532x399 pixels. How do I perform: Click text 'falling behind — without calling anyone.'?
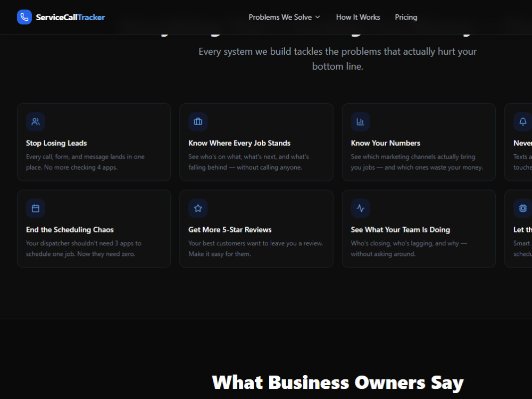[x=245, y=167]
